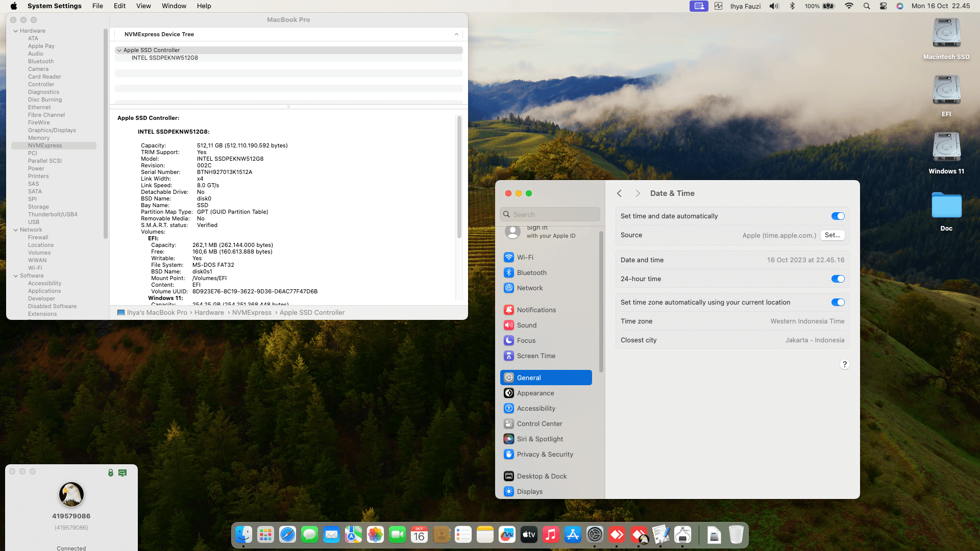The width and height of the screenshot is (980, 551).
Task: Open System Information chip icon in the Dock
Action: (x=682, y=535)
